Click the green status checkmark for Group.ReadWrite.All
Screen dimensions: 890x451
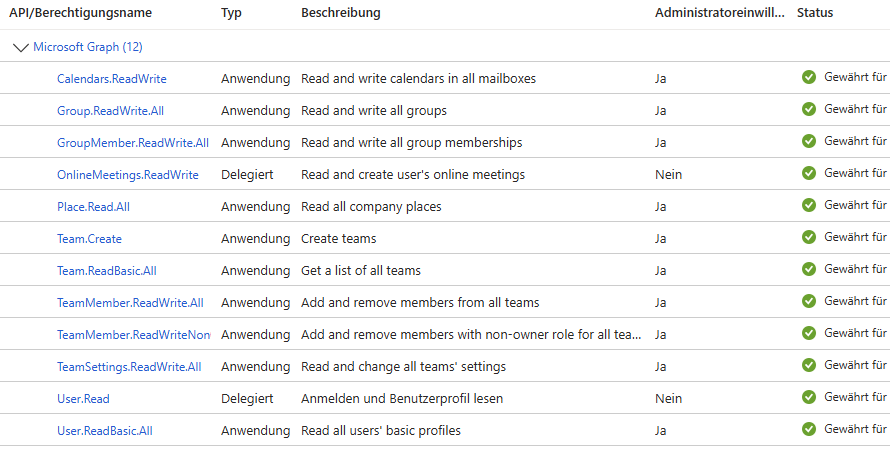pos(809,109)
